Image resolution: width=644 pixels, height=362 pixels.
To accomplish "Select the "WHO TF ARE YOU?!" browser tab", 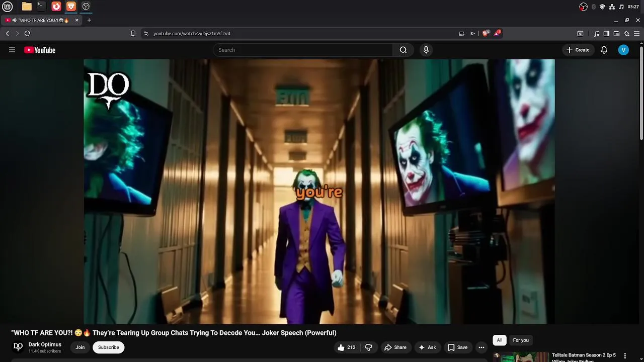I will pyautogui.click(x=42, y=20).
